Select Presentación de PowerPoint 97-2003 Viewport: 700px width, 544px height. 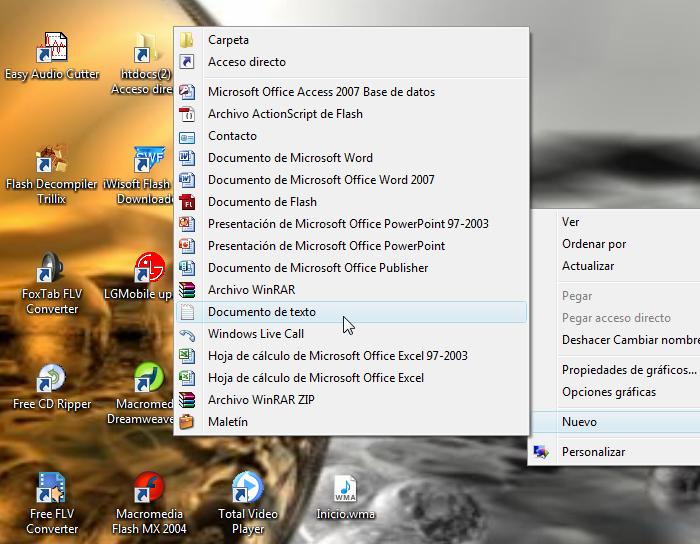(x=351, y=224)
